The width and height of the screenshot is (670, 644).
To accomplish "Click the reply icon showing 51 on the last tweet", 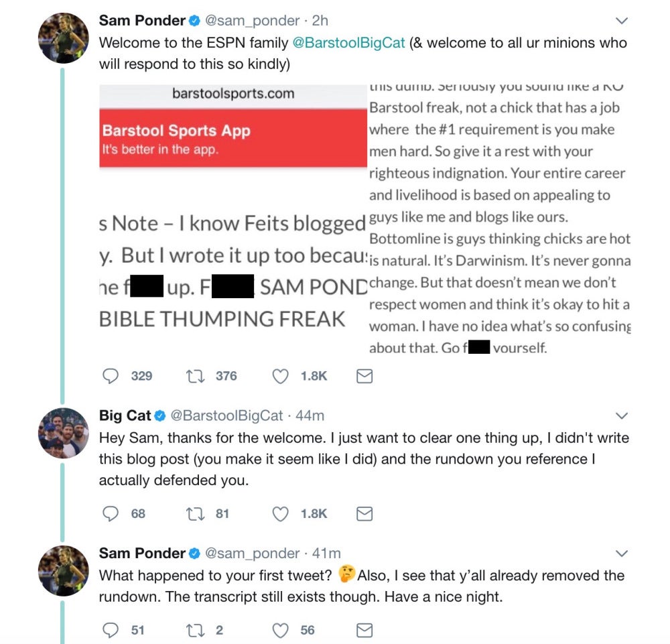I will click(x=109, y=629).
